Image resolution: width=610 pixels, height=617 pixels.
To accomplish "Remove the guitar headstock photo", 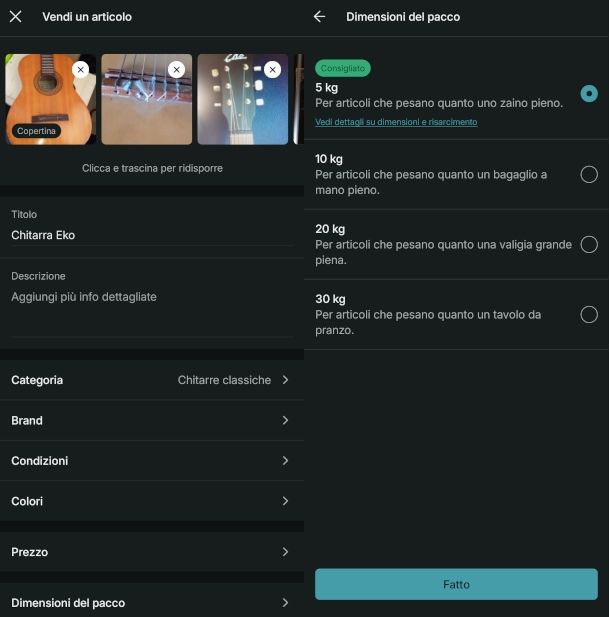I will coord(272,70).
